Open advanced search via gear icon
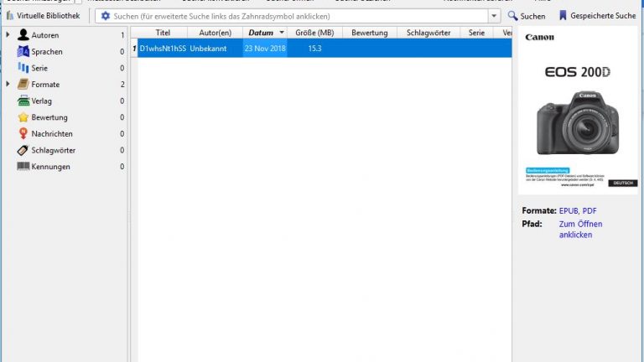Screen dimensions: 644x362 click(x=106, y=16)
